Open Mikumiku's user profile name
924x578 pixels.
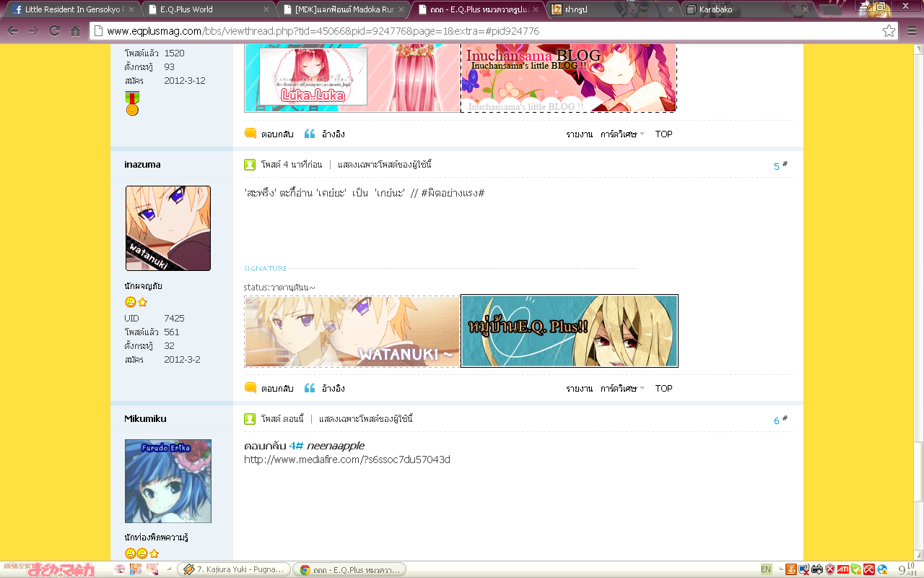click(x=145, y=419)
